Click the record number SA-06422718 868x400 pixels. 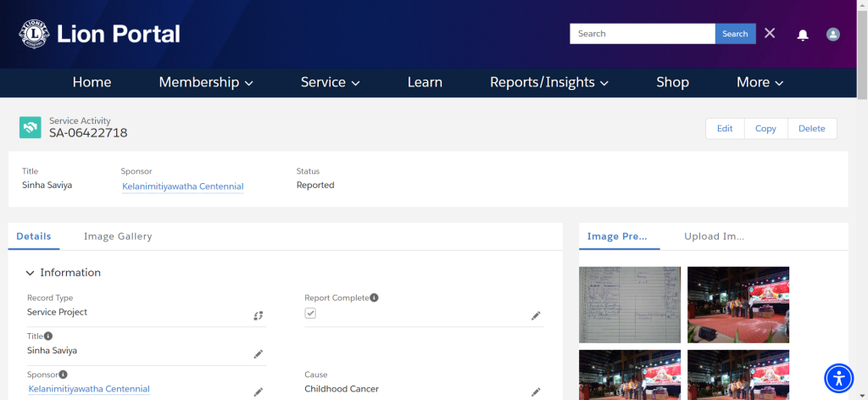click(x=88, y=133)
